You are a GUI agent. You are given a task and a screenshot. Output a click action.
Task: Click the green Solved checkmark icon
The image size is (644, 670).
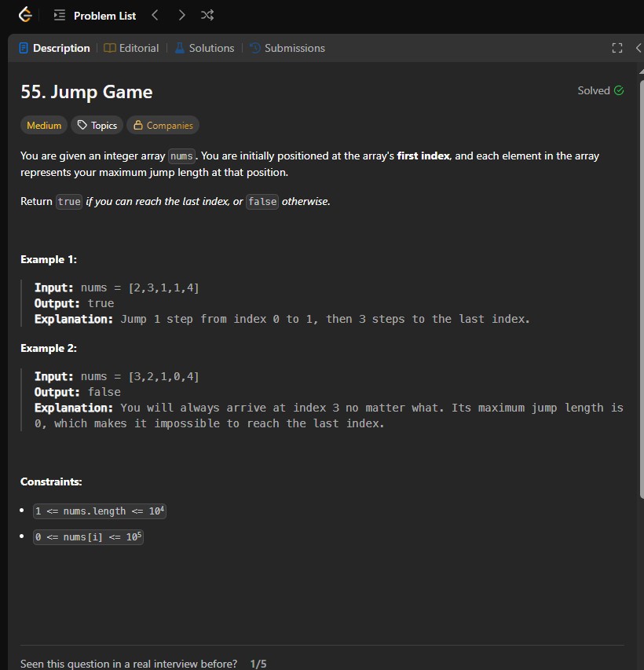(x=619, y=91)
